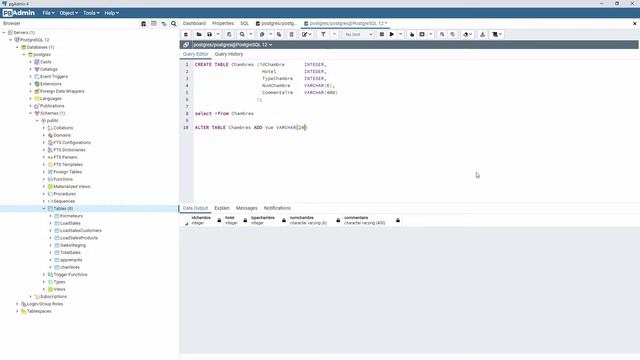Expand the Login/Group Roles node
This screenshot has height=360, width=640.
pos(17,304)
